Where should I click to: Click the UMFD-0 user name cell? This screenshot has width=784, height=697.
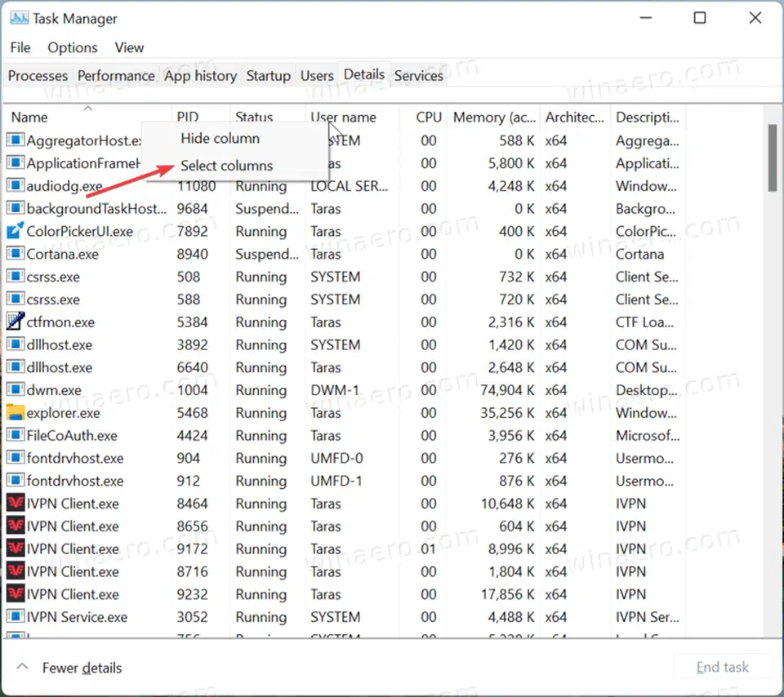336,458
